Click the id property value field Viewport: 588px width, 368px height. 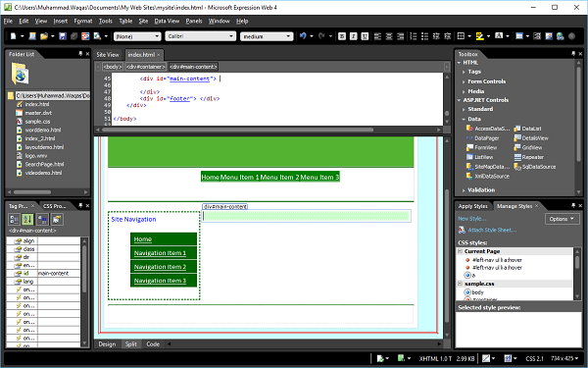59,274
